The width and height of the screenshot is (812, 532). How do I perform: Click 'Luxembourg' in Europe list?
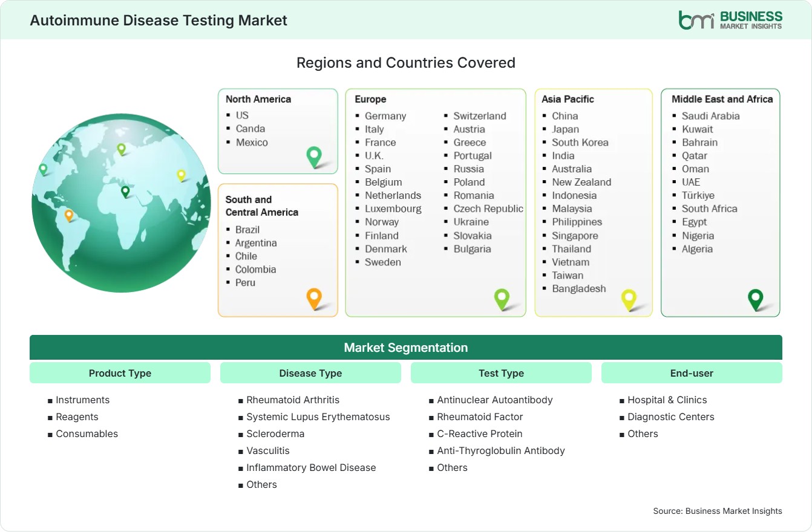pyautogui.click(x=393, y=209)
